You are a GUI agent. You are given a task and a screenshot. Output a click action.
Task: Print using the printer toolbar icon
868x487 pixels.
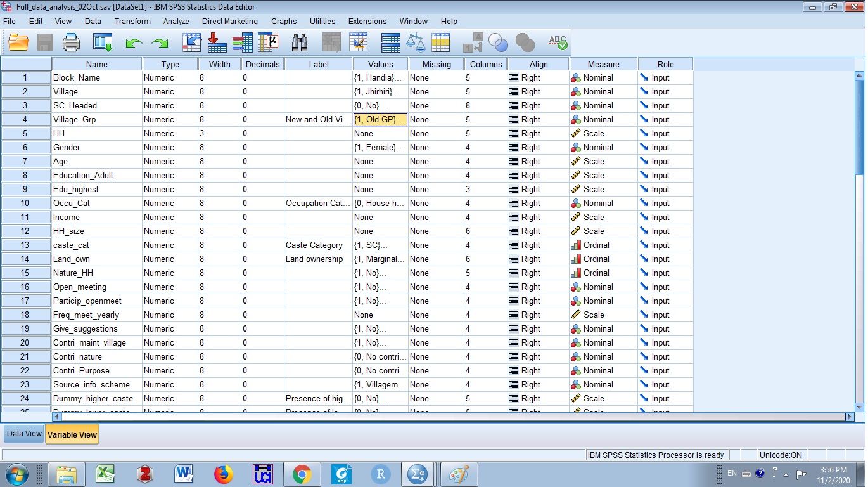click(x=71, y=43)
